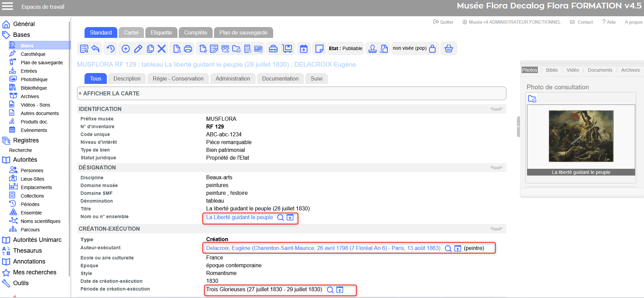The height and width of the screenshot is (298, 644).
Task: Click the sticky note icon in toolbar
Action: (319, 49)
